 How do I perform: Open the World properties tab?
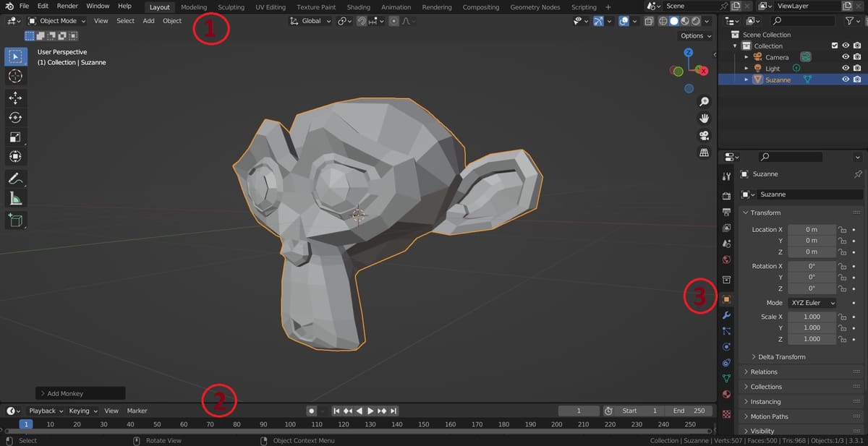click(x=726, y=260)
